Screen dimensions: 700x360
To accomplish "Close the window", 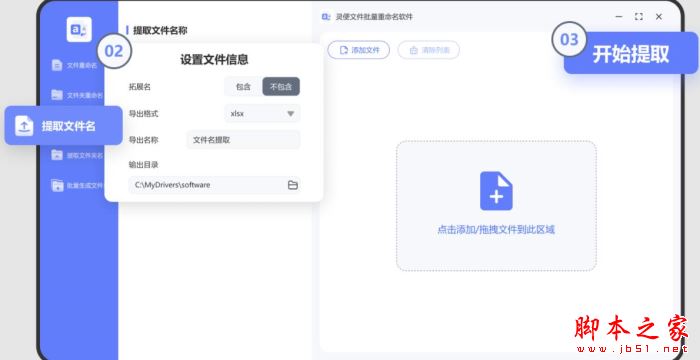I will tap(659, 17).
